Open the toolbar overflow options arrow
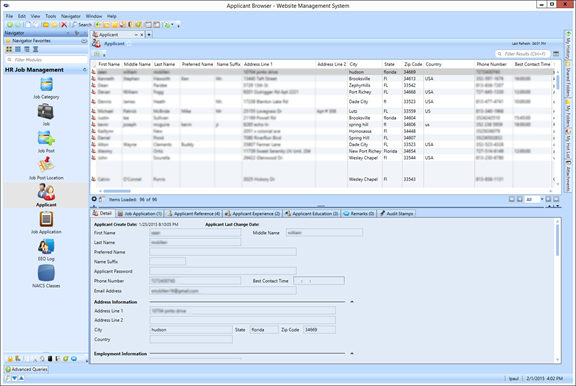The image size is (576, 386). click(179, 26)
